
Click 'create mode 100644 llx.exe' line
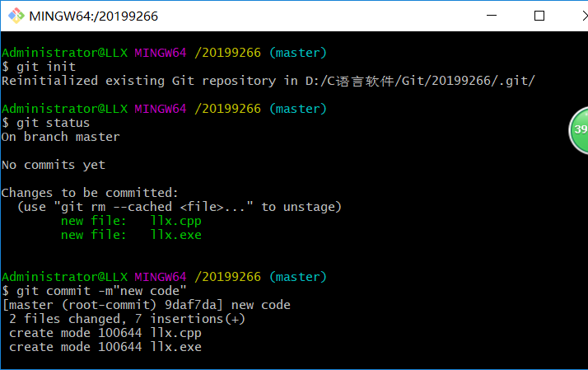click(105, 347)
